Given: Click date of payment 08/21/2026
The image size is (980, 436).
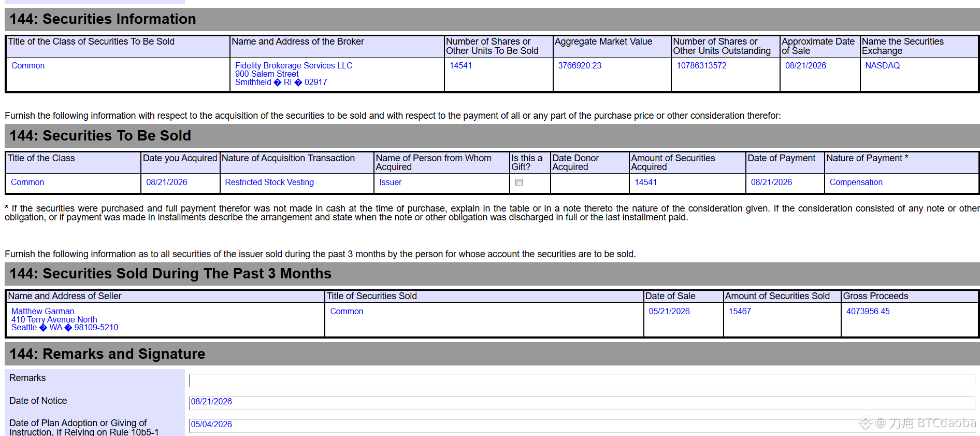Looking at the screenshot, I should (x=771, y=182).
